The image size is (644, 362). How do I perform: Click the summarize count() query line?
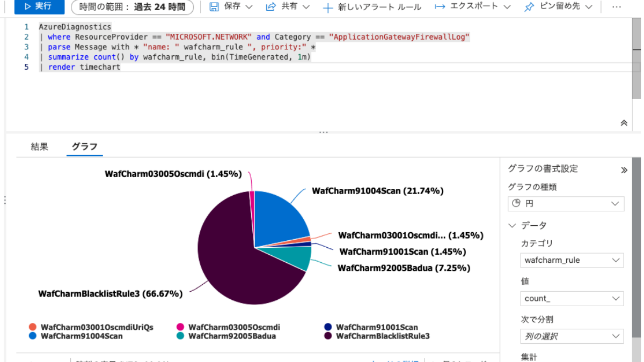click(175, 57)
